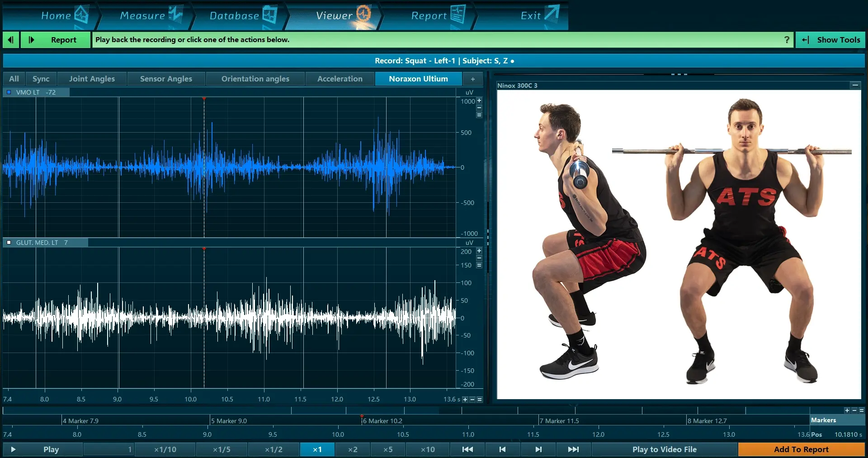Click the previous step arrow beside Report
This screenshot has height=458, width=868.
click(x=11, y=40)
